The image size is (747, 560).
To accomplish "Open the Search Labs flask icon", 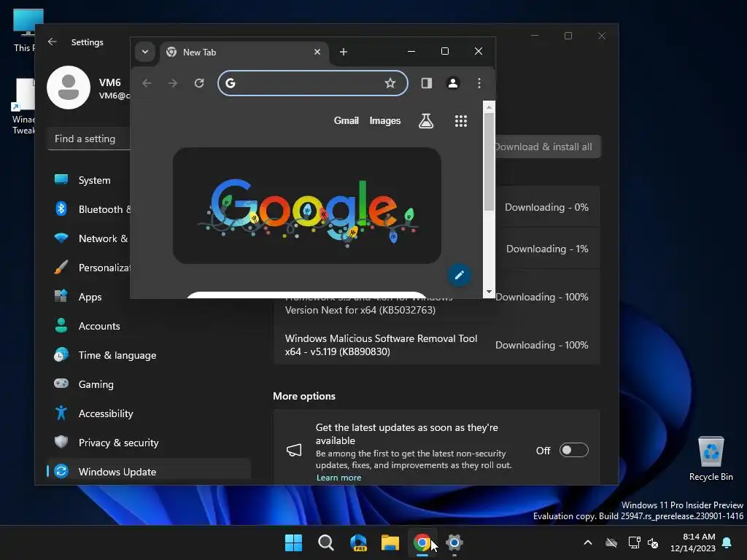I will (426, 121).
